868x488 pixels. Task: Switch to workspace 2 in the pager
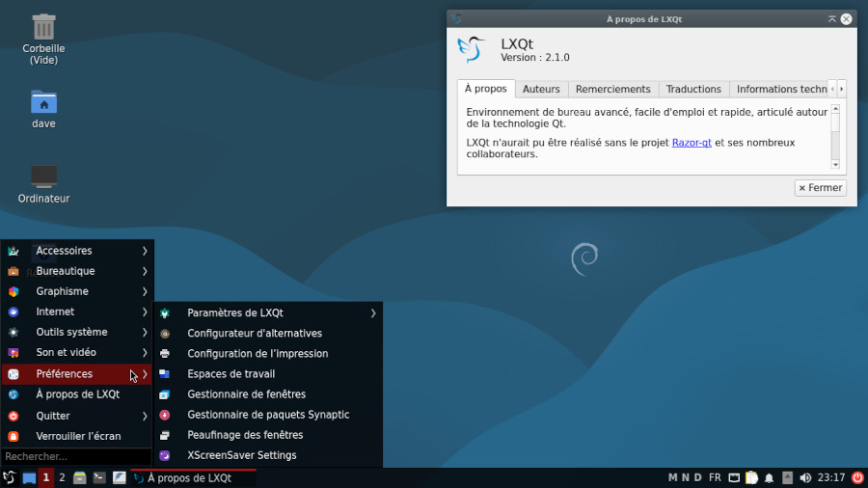[62, 477]
